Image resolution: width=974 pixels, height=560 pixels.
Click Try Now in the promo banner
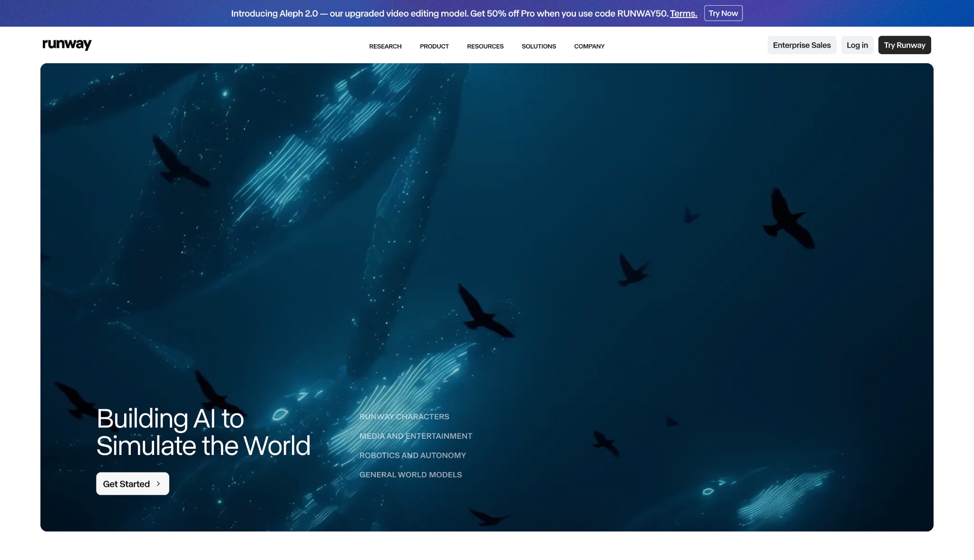(x=723, y=13)
